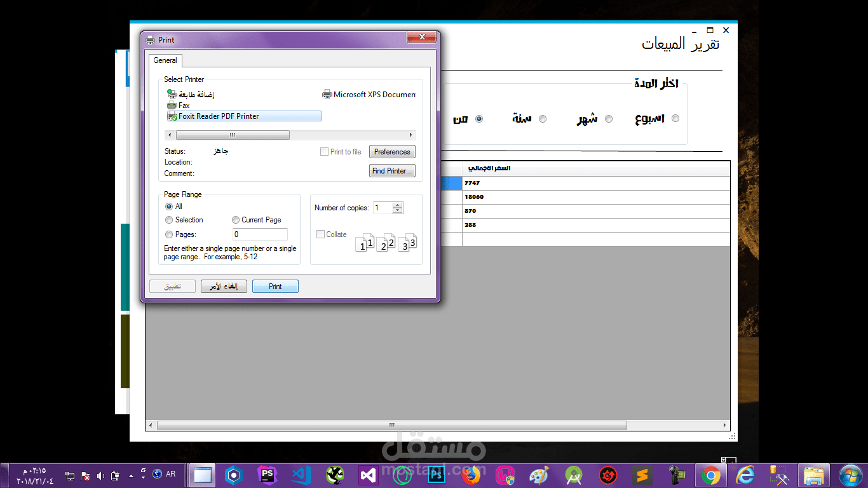The image size is (868, 488).
Task: Open the Screaming Frog taskbar icon
Action: (x=335, y=475)
